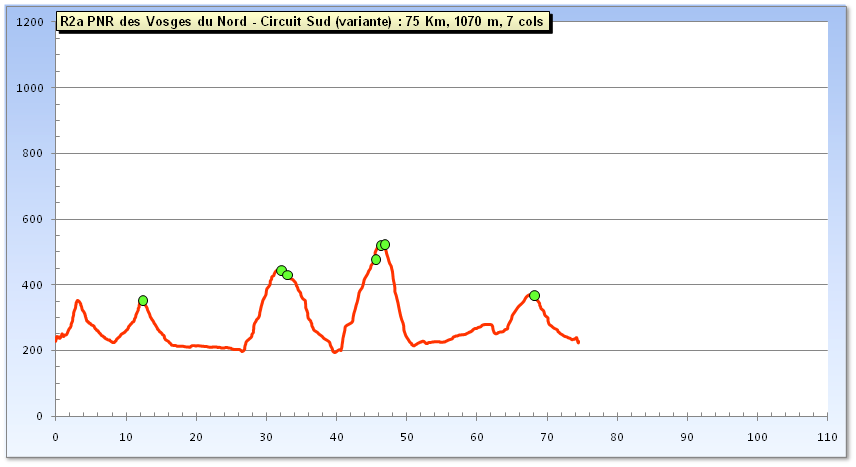Click the green col marker near km 12
Viewport: 856px width, 467px height.
tap(143, 300)
